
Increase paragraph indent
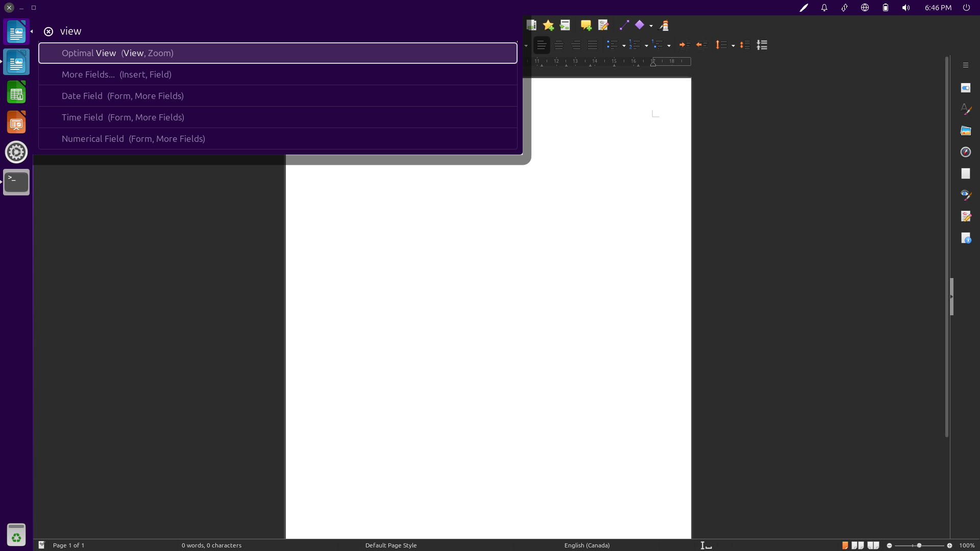(684, 45)
